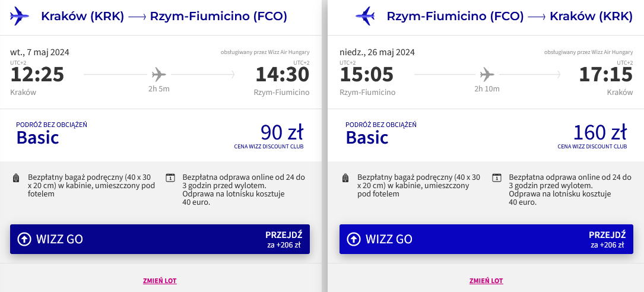This screenshot has height=292, width=644.
Task: Click the up-arrow circle icon on left WIZZ GO
Action: (24, 239)
